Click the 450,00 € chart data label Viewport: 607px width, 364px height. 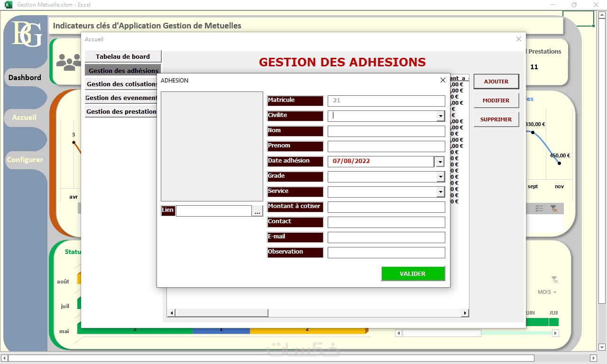pyautogui.click(x=560, y=155)
